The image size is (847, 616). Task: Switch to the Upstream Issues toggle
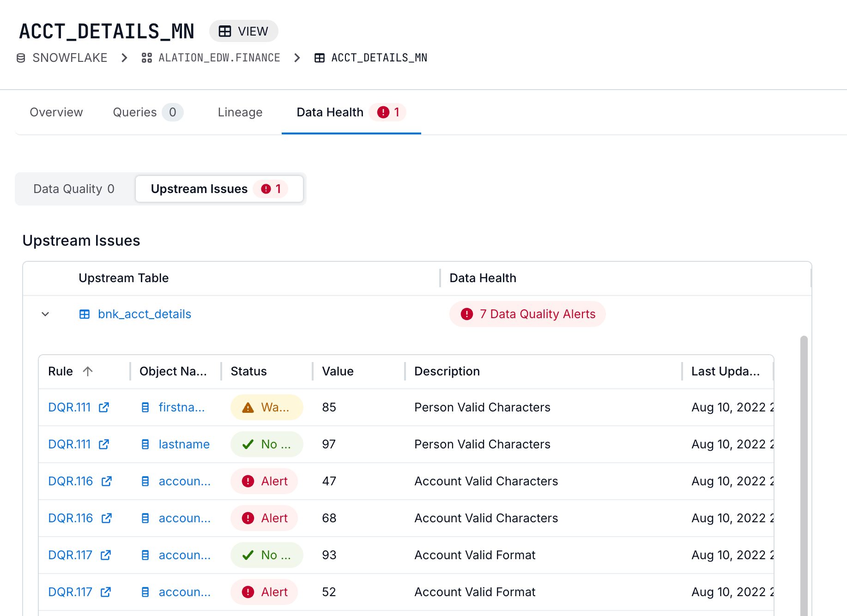coord(219,189)
